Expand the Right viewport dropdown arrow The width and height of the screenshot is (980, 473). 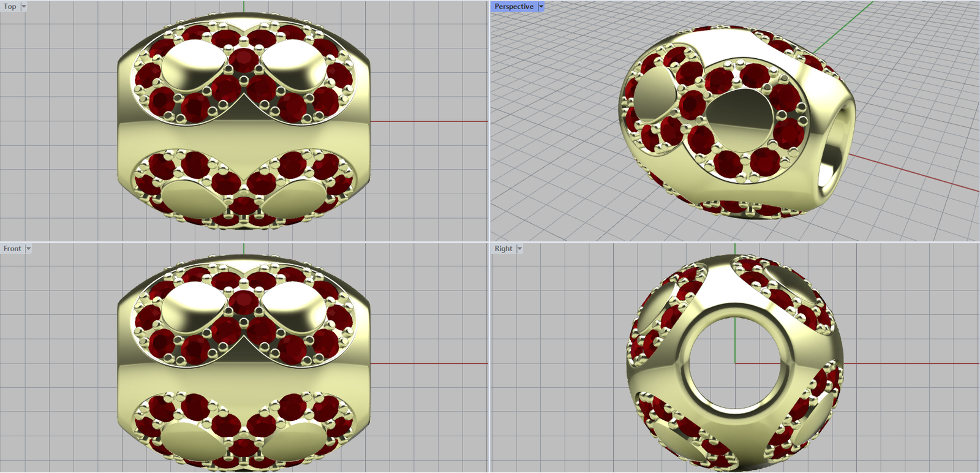pyautogui.click(x=519, y=249)
